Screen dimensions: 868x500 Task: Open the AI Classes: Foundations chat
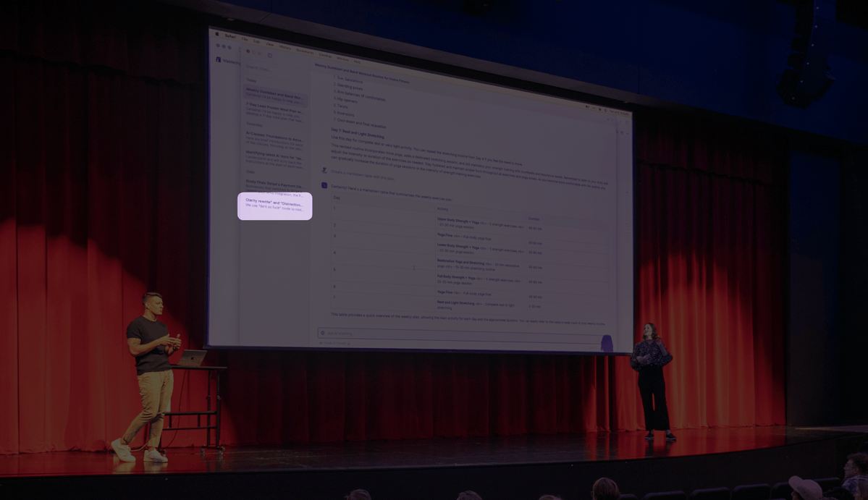click(x=275, y=140)
